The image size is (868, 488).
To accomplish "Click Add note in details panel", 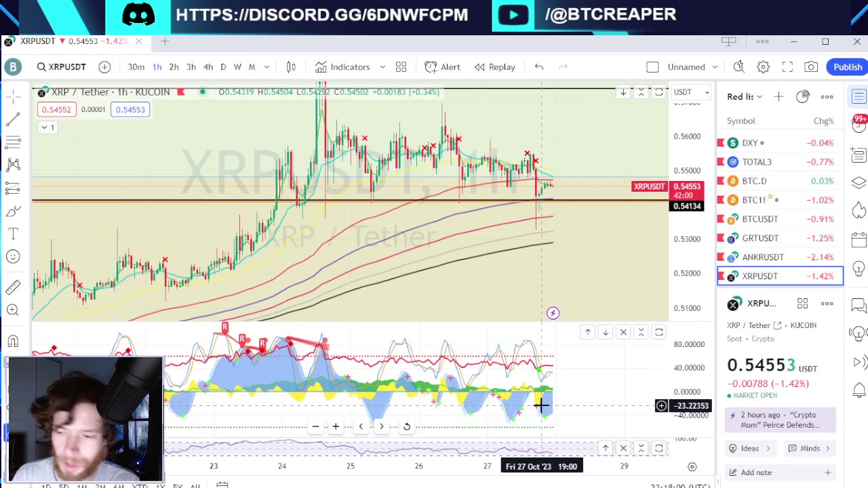I will [780, 472].
